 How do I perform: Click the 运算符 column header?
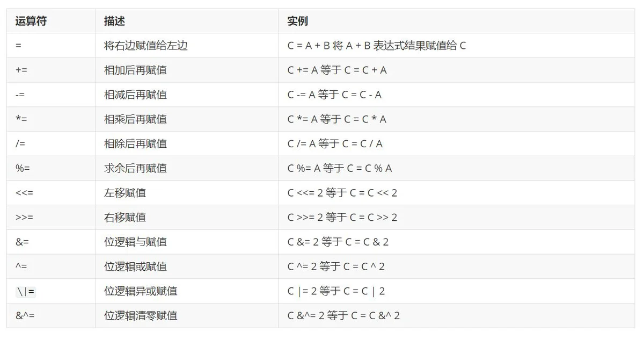pyautogui.click(x=31, y=21)
